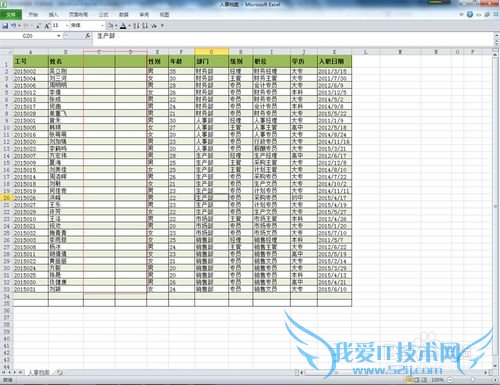
Task: Open the font name dropdown for 宋体
Action: [102, 26]
